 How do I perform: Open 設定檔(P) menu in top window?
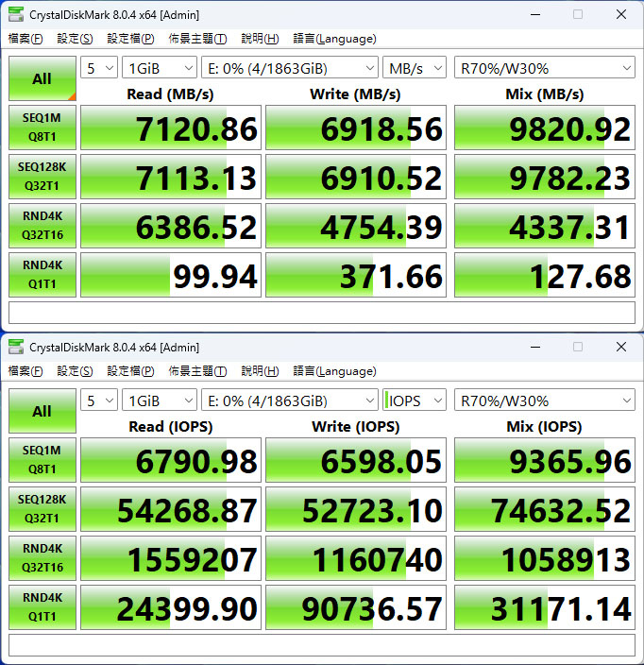130,39
